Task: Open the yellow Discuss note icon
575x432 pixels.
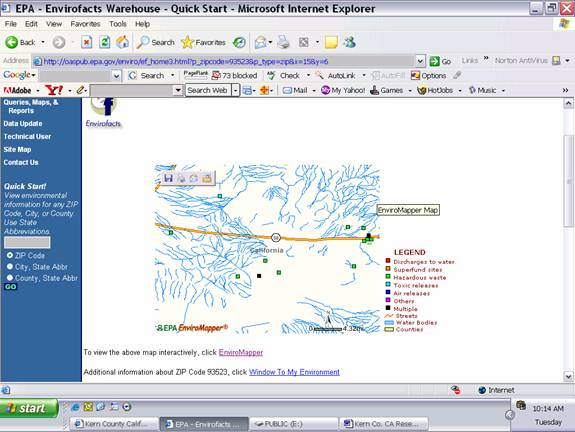Action: click(331, 43)
